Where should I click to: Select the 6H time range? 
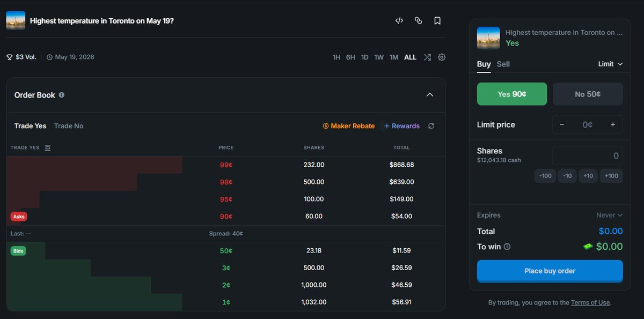tap(350, 57)
